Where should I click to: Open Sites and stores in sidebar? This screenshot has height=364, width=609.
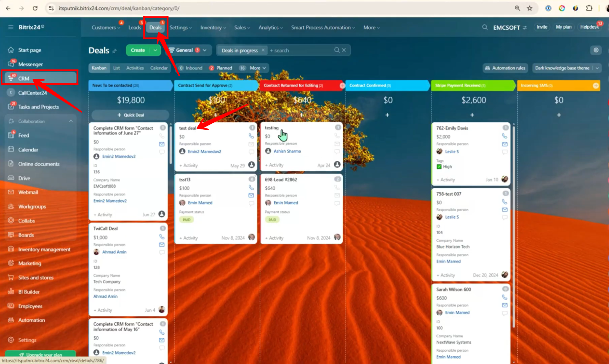click(x=36, y=278)
